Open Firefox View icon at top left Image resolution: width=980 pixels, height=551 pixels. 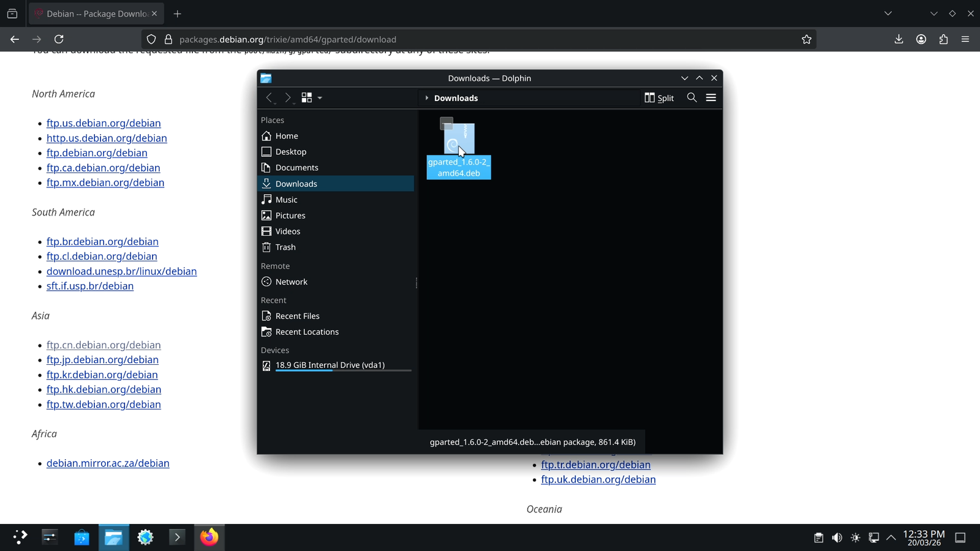click(12, 13)
